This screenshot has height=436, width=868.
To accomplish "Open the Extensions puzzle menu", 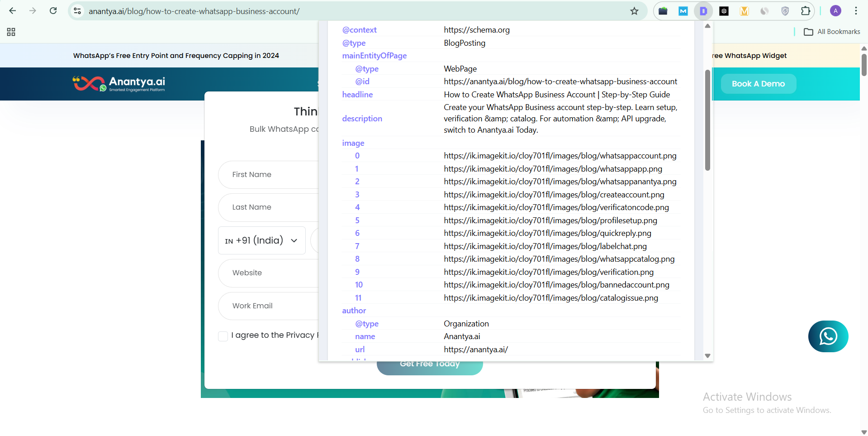I will (x=806, y=11).
